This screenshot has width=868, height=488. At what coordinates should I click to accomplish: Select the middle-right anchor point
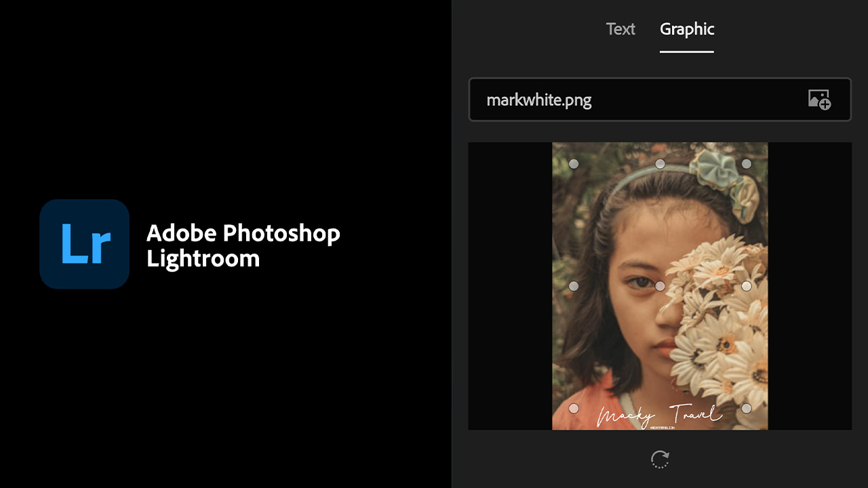[746, 286]
